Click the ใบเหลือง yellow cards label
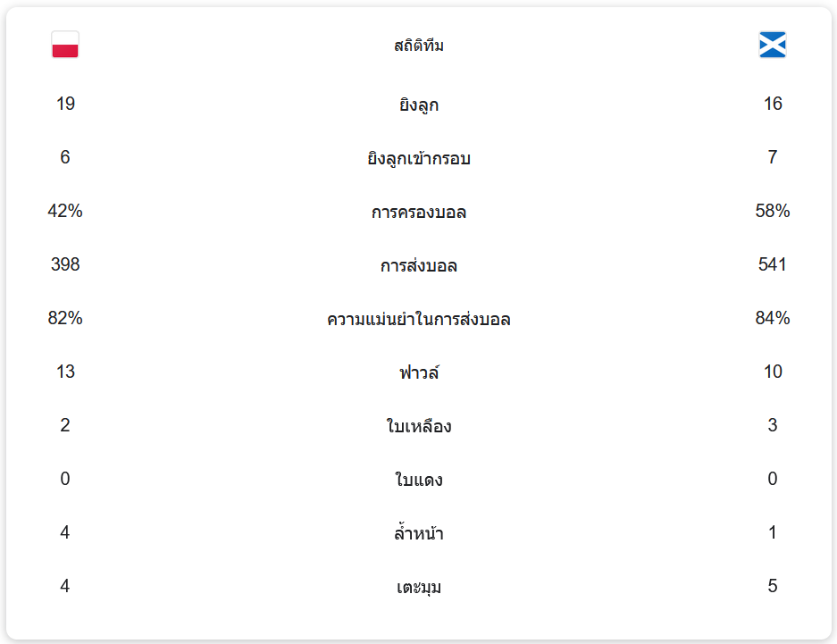837x644 pixels. click(x=419, y=427)
